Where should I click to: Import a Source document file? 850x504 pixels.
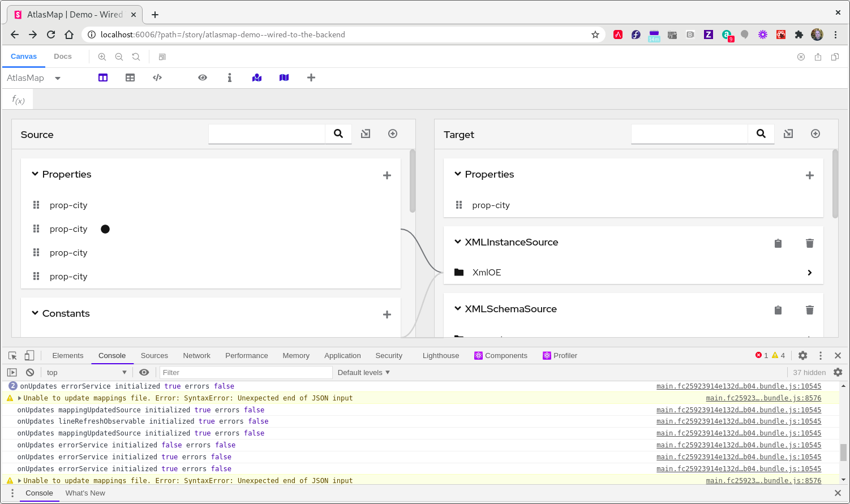tap(365, 133)
